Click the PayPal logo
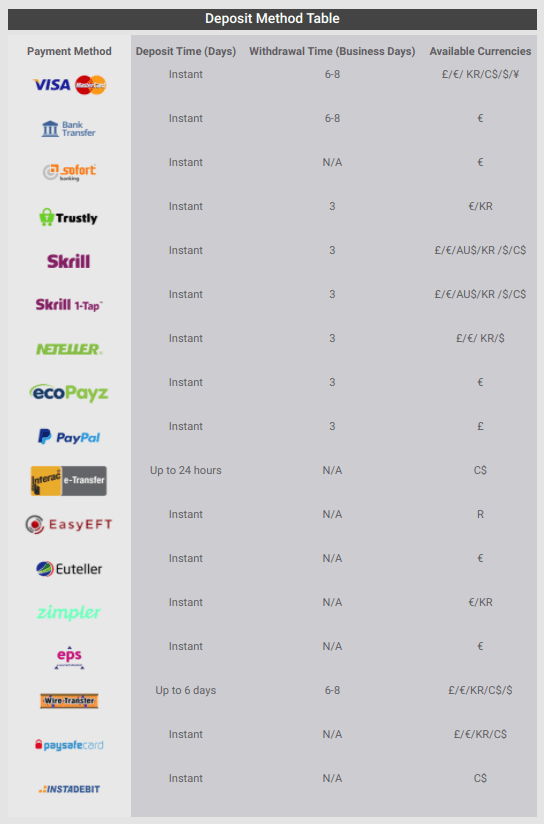Viewport: 544px width, 824px height. [x=69, y=437]
